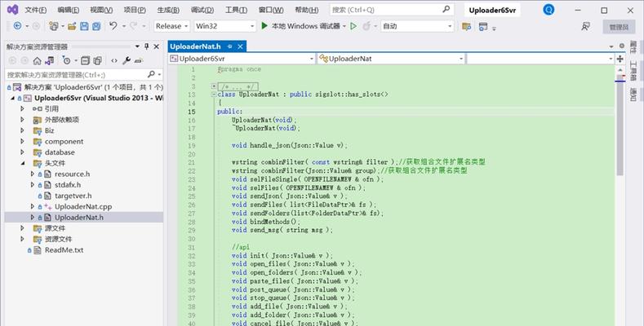Expand the 资源文件 folder
644x326 pixels.
point(23,239)
